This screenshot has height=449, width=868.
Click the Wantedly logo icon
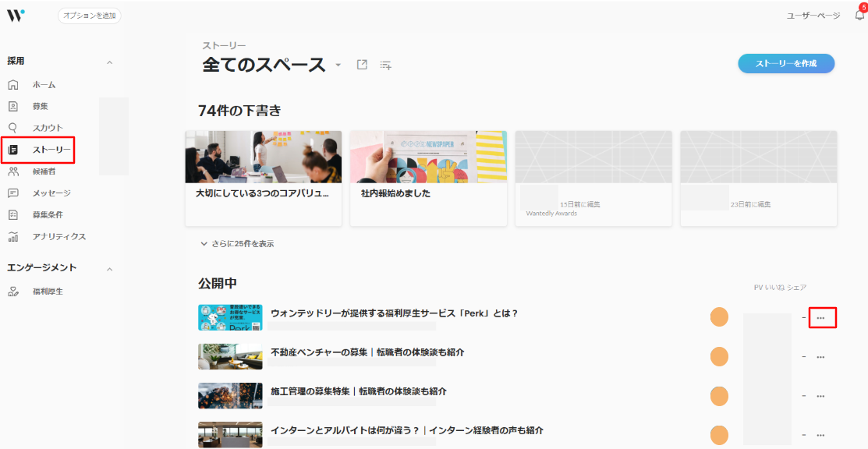16,15
